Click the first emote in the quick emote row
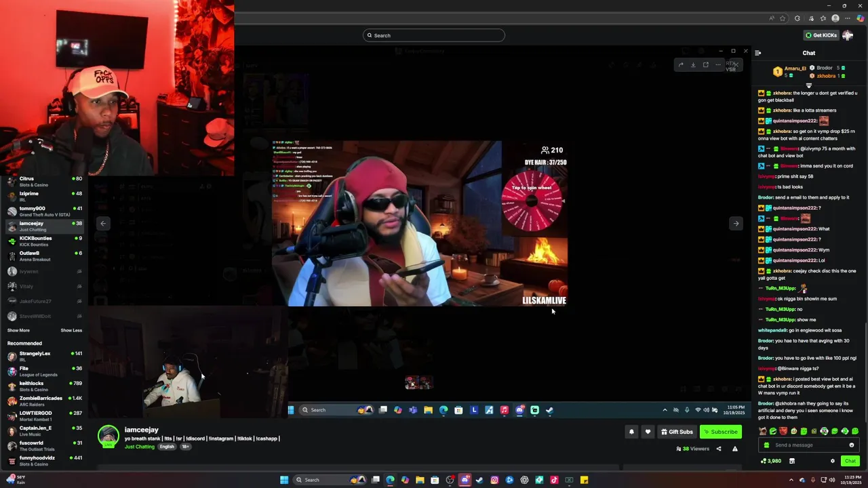 point(763,431)
